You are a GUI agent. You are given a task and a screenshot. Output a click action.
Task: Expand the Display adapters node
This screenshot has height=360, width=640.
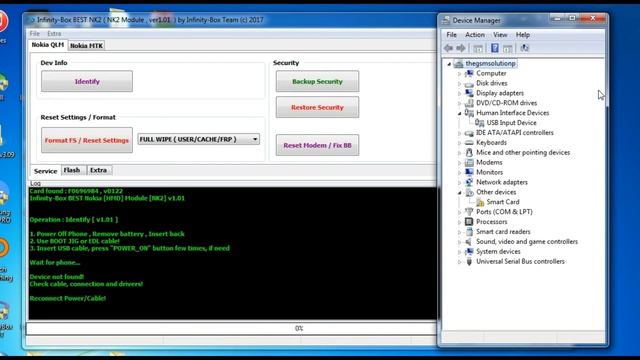pyautogui.click(x=460, y=93)
